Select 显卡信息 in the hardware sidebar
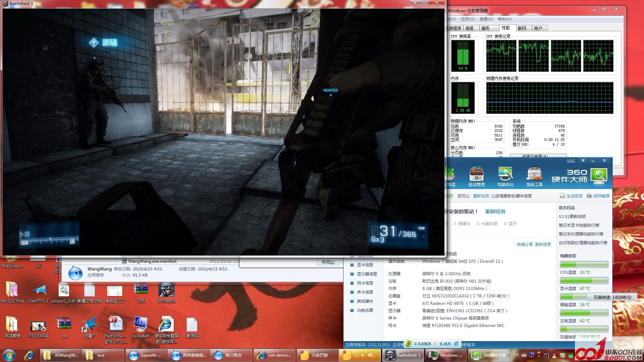 [364, 265]
